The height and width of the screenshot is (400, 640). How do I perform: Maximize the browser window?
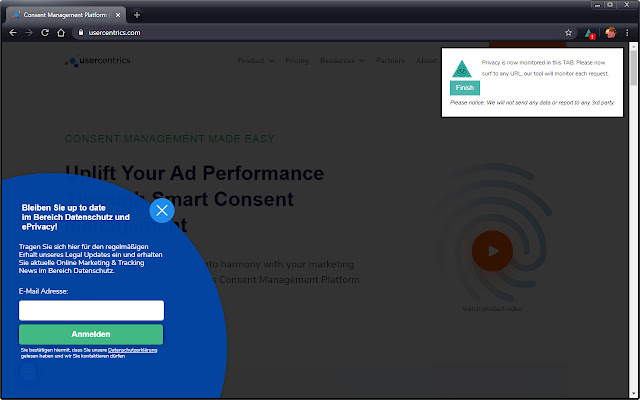610,5
